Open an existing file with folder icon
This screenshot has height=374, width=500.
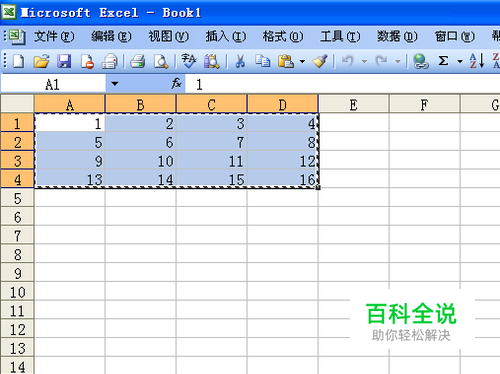click(41, 61)
